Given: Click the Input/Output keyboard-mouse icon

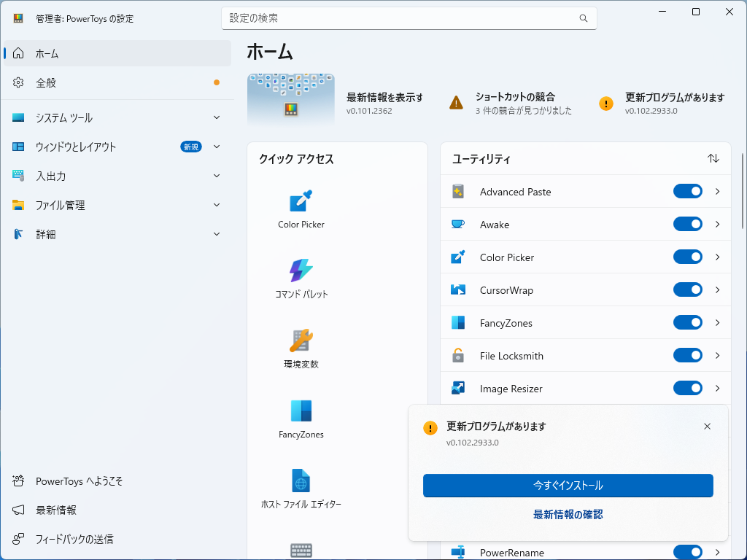Looking at the screenshot, I should click(x=18, y=176).
